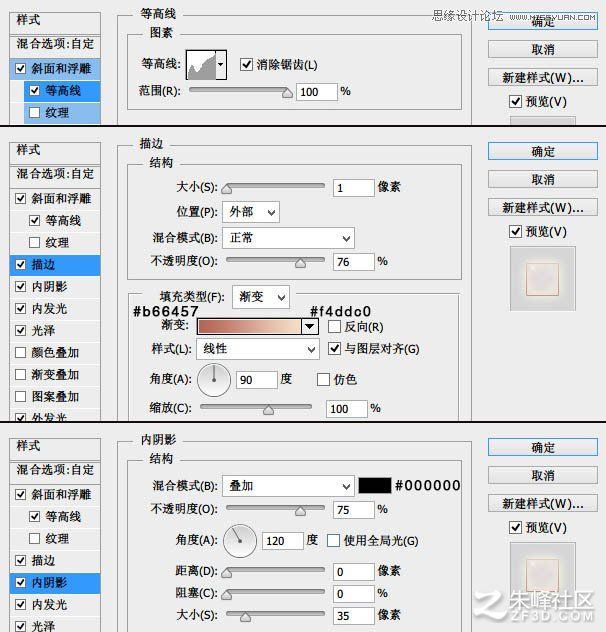Click stroke opacity field showing 76
The height and width of the screenshot is (632, 606).
(x=354, y=262)
